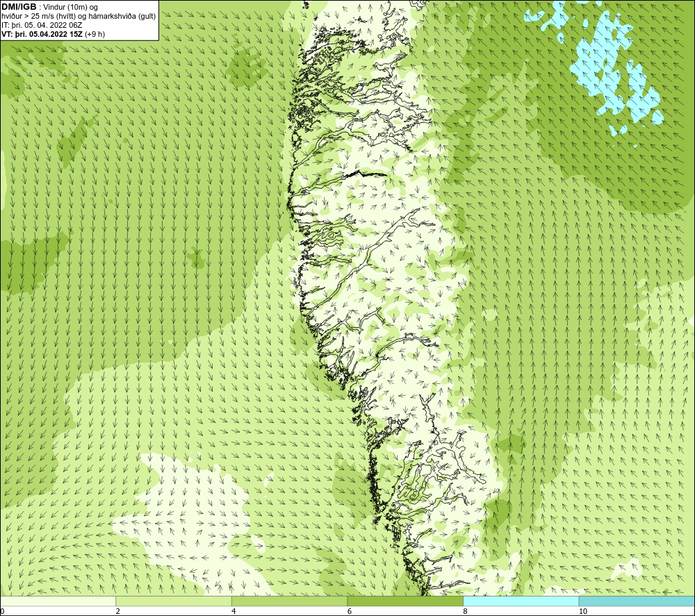Select the 4–6 m/s medium green swatch
Image resolution: width=695 pixels, height=616 pixels.
pos(289,601)
